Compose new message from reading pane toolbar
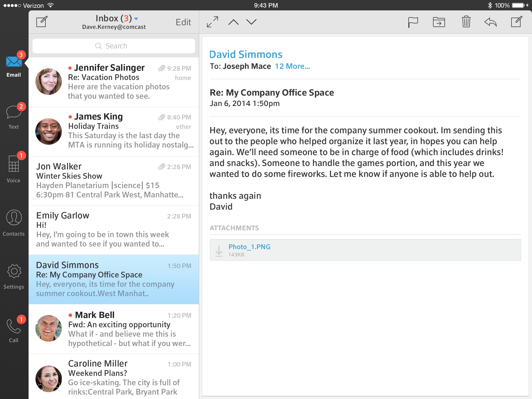 click(516, 22)
